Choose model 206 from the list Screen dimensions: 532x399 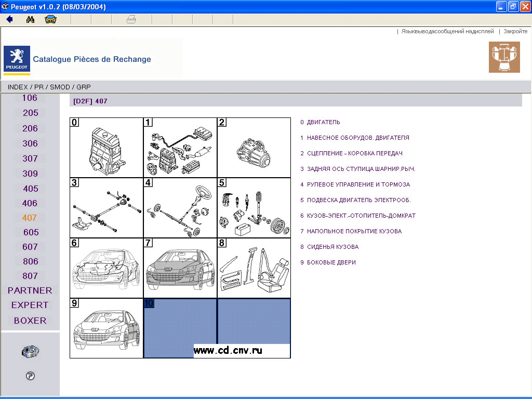[x=30, y=128]
